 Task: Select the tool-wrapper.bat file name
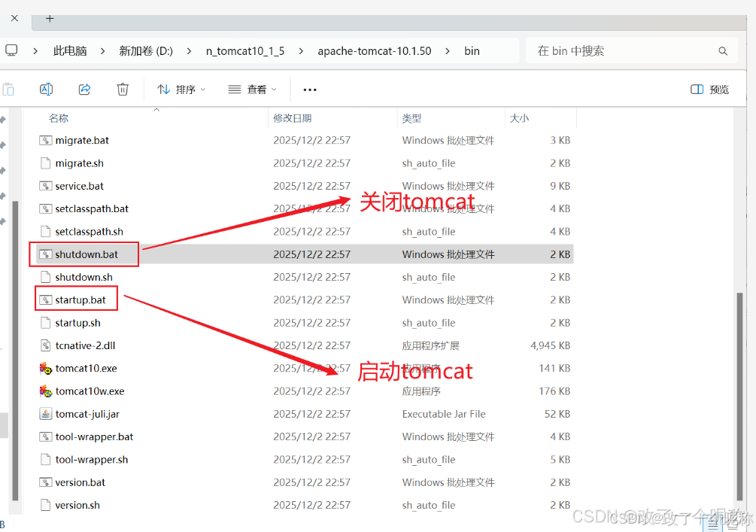click(94, 437)
